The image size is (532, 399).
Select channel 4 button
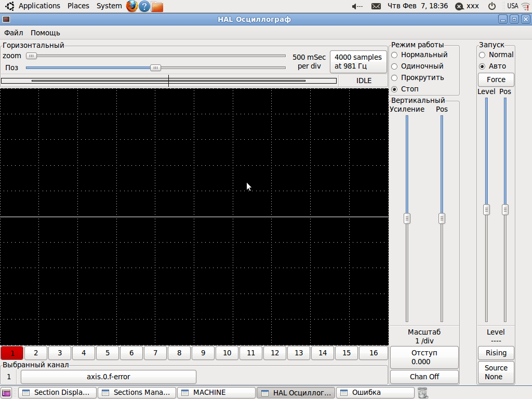[x=84, y=353]
